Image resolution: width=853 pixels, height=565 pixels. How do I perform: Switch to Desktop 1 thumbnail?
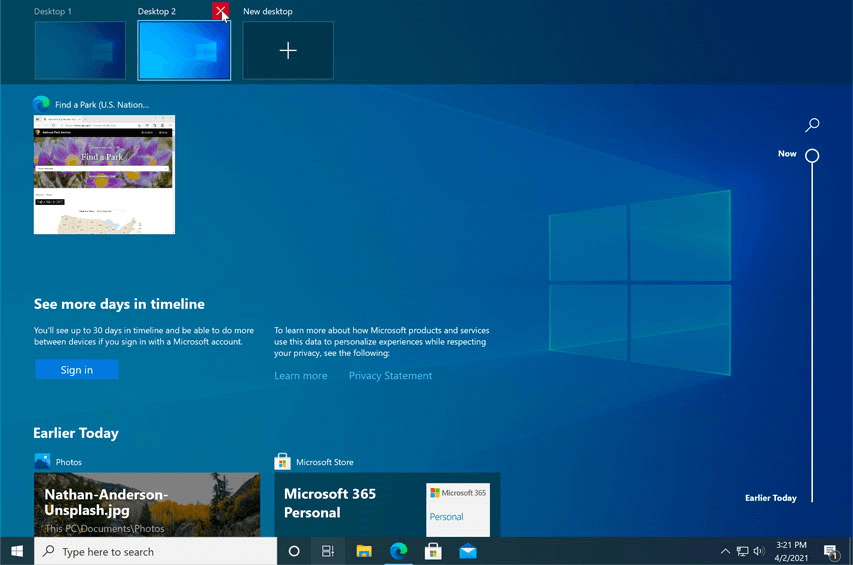(80, 50)
